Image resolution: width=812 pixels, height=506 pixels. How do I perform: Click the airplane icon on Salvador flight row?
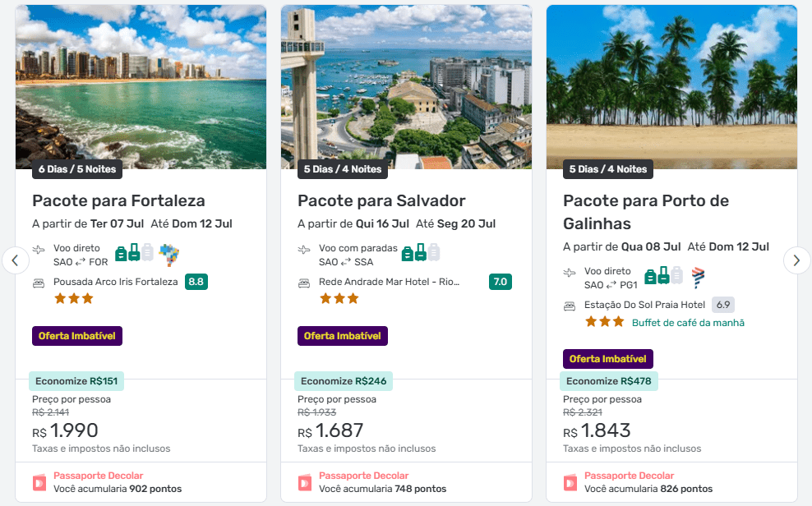point(304,249)
